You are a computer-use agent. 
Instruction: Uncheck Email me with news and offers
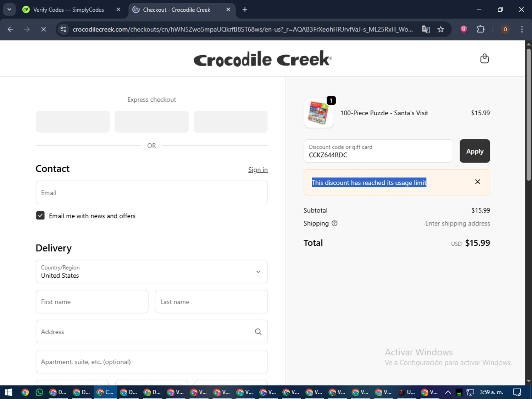point(40,216)
